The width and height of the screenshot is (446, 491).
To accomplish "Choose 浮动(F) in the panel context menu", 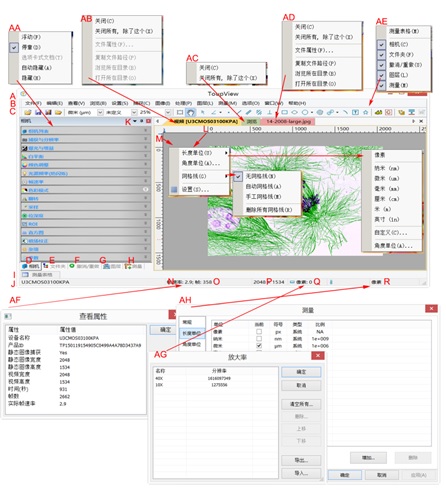I will (x=31, y=37).
